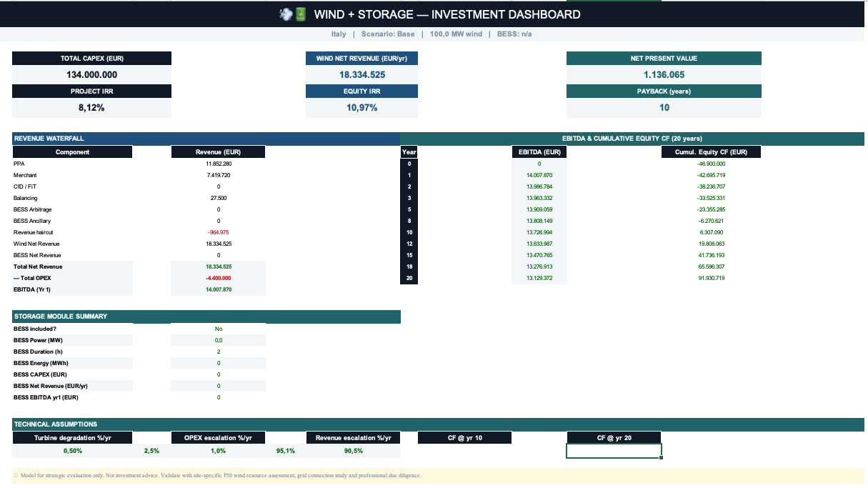Click the year 20 cumulative equity value 91.930.719

711,278
